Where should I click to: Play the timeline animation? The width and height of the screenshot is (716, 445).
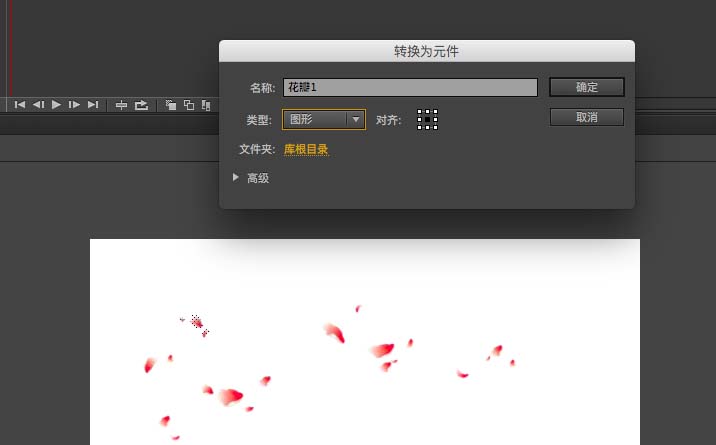(56, 105)
